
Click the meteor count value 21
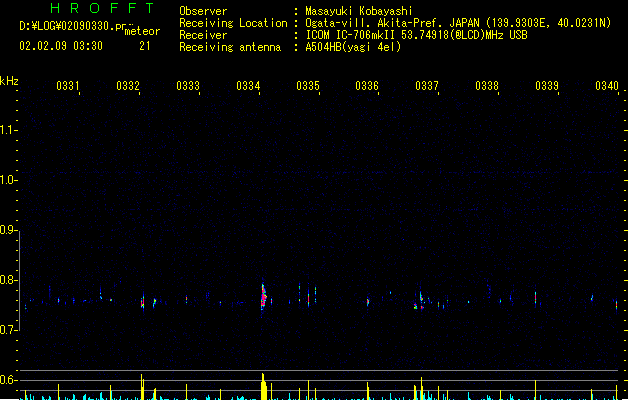tap(145, 46)
